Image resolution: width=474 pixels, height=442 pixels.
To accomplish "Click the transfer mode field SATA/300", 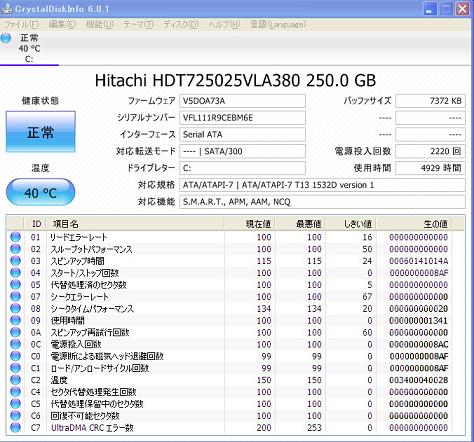I will coord(242,151).
